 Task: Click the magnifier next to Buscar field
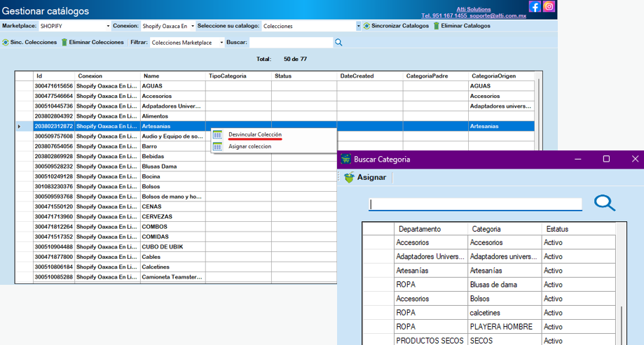pos(338,43)
